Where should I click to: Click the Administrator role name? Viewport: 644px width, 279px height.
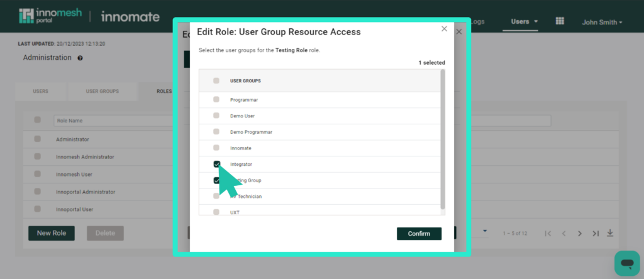72,139
